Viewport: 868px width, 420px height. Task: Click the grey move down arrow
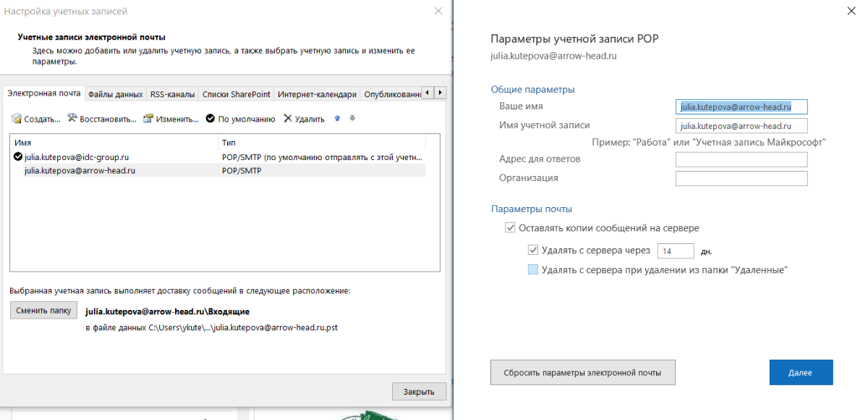pyautogui.click(x=352, y=118)
